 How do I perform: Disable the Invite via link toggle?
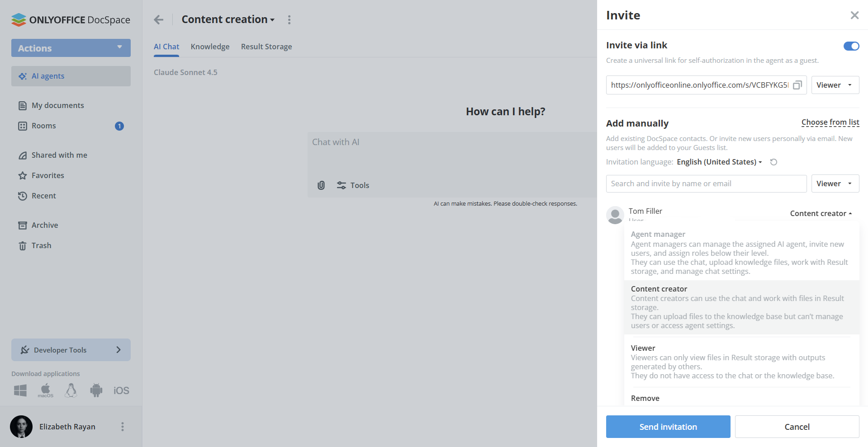tap(851, 46)
